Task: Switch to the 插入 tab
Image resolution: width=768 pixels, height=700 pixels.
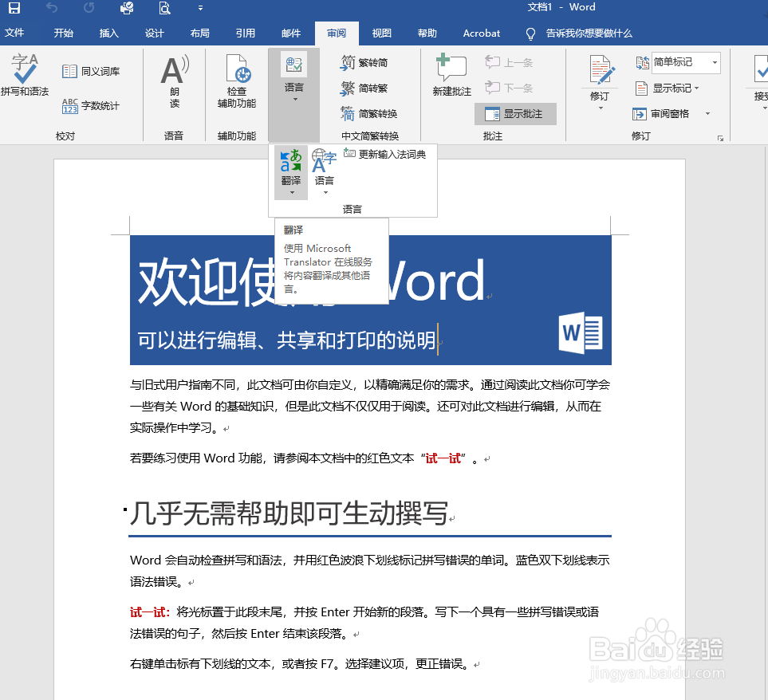Action: point(108,33)
